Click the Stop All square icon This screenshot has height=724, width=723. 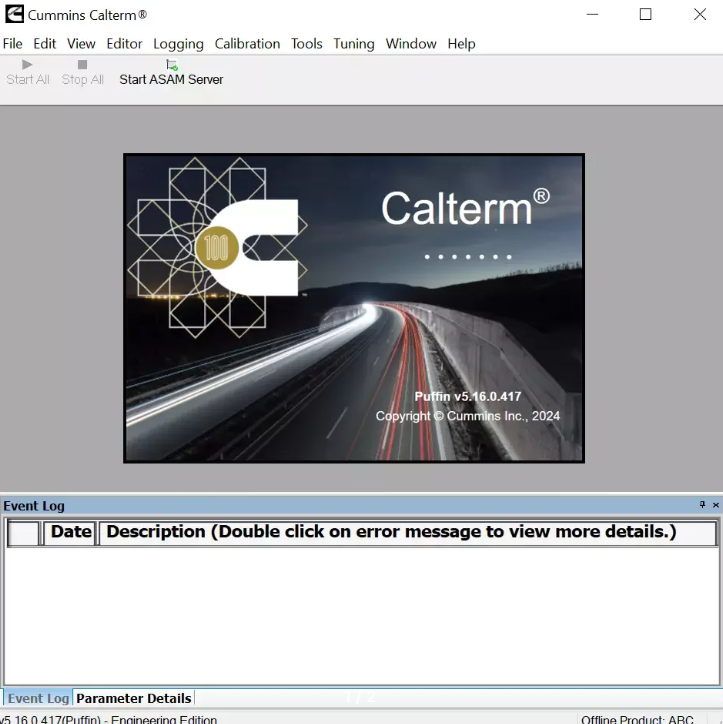[82, 65]
